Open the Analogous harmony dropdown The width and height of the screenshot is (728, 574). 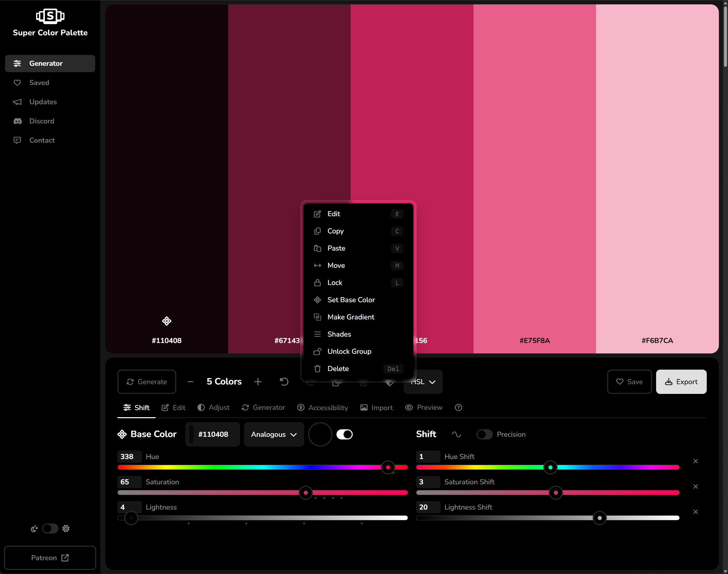pyautogui.click(x=273, y=434)
